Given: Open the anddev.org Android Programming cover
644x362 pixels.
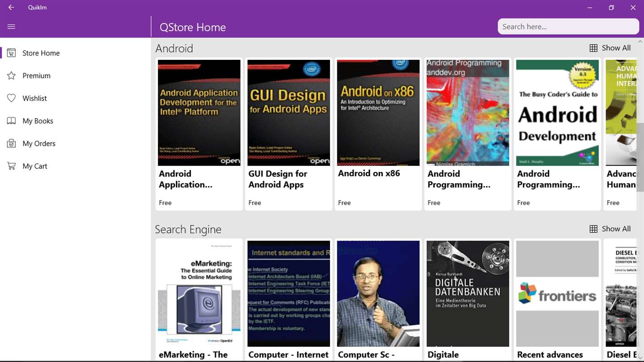Looking at the screenshot, I should 468,113.
